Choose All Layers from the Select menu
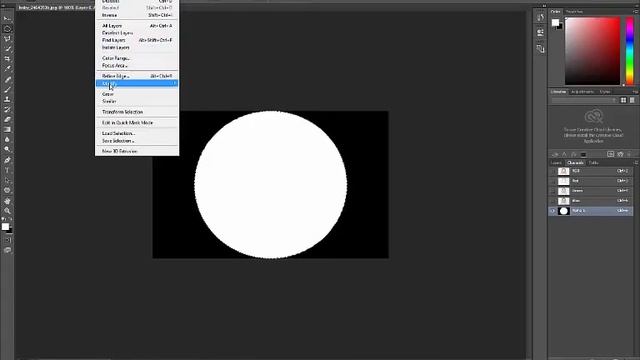The width and height of the screenshot is (640, 360). [137, 26]
